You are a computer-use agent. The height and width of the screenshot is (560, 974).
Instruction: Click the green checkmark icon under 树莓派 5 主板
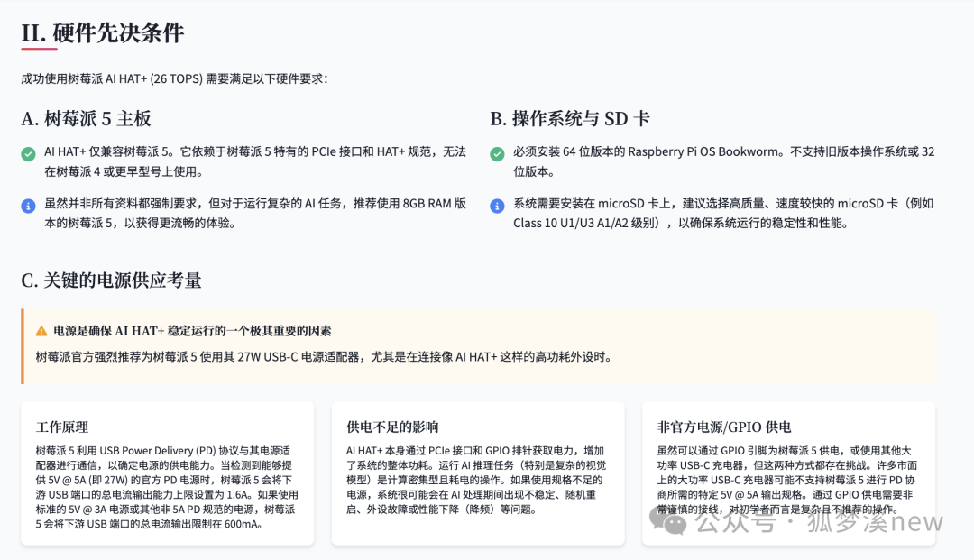pos(29,153)
